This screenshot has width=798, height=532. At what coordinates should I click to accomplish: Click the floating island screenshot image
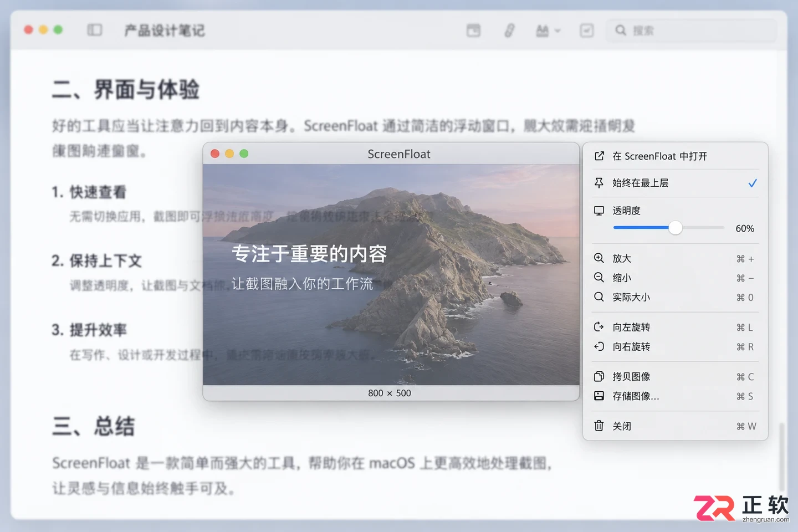click(391, 274)
